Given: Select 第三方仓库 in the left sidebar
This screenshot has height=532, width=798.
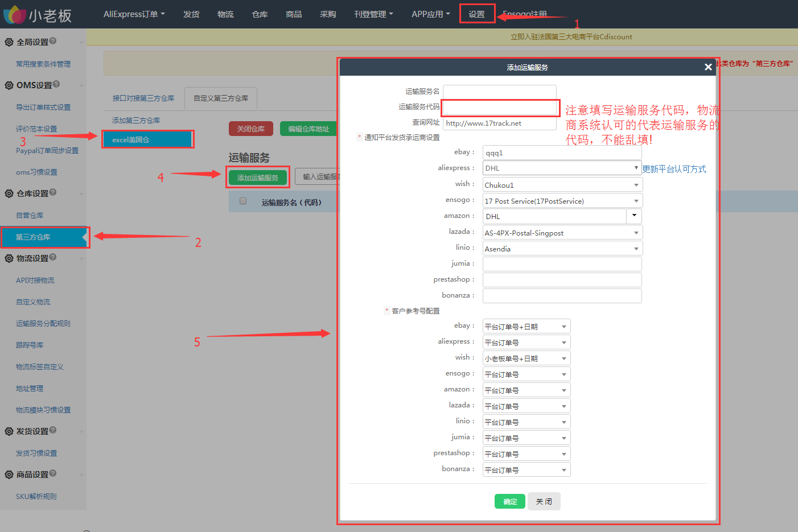Looking at the screenshot, I should (x=44, y=237).
